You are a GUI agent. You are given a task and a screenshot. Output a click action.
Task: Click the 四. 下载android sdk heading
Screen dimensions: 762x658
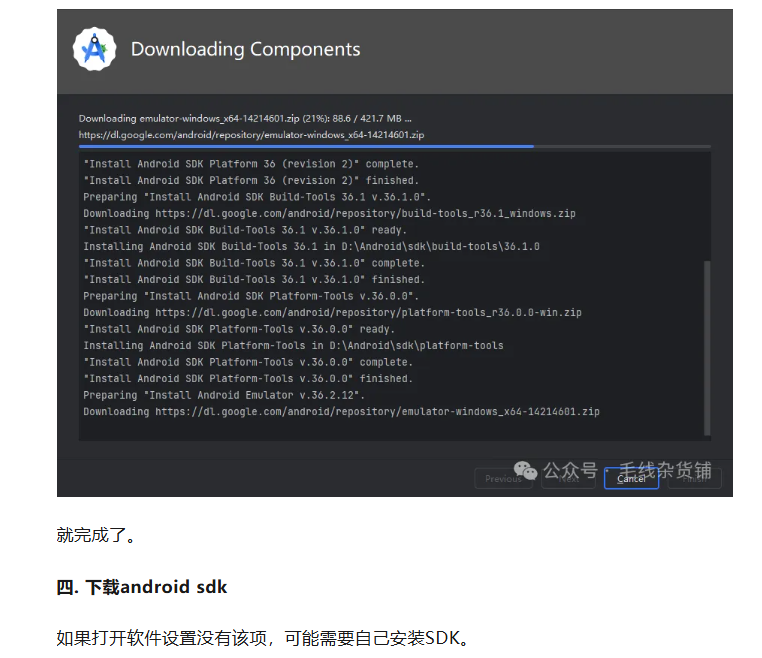point(141,587)
